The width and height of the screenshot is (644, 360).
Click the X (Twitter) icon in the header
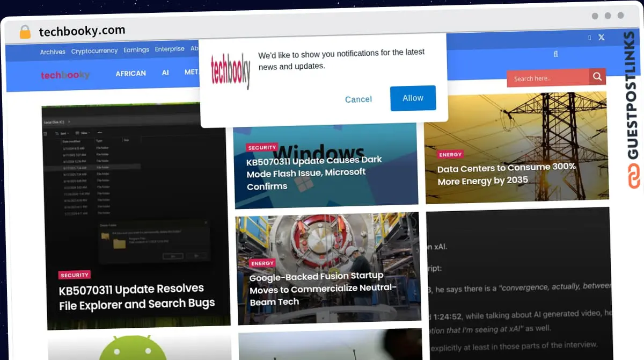tap(601, 38)
